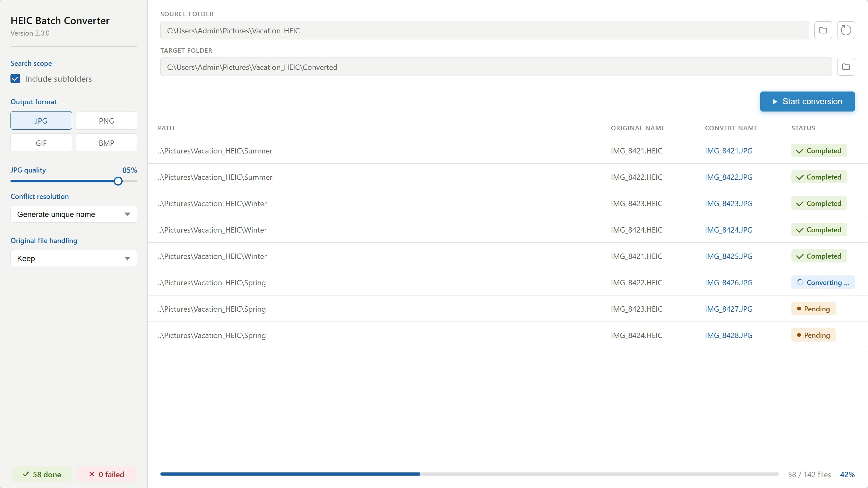Viewport: 868px width, 488px height.
Task: Select the first Summer path row
Action: (x=507, y=151)
